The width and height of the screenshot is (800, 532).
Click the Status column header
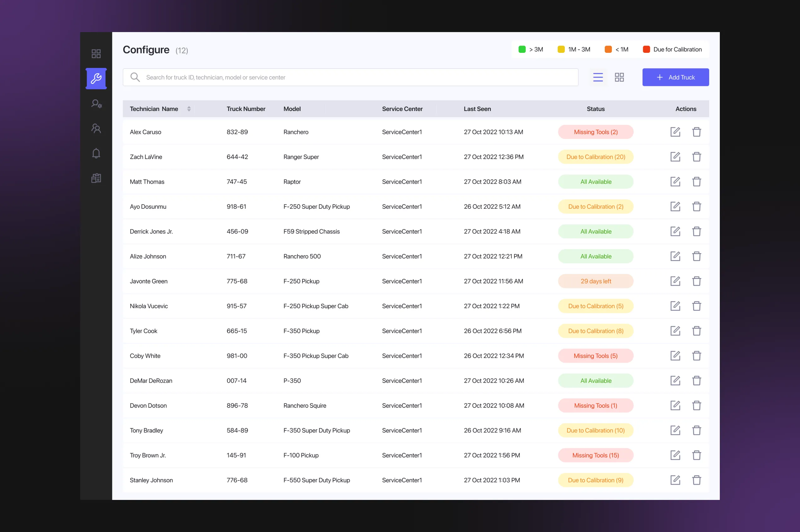tap(595, 109)
